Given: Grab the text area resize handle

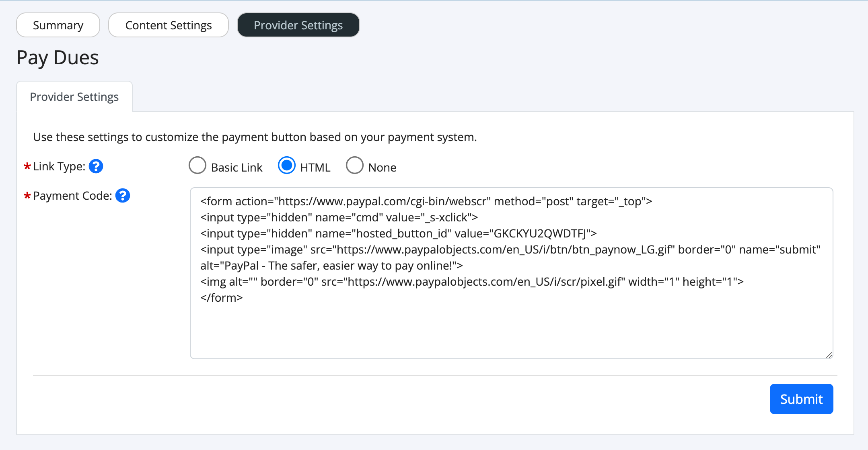Looking at the screenshot, I should (x=829, y=355).
